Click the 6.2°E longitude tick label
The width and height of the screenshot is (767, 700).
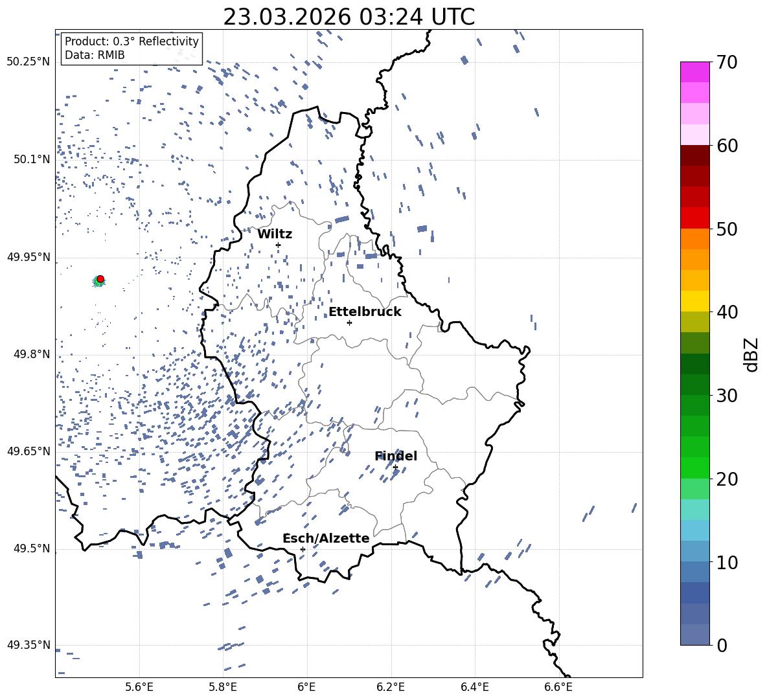point(391,687)
